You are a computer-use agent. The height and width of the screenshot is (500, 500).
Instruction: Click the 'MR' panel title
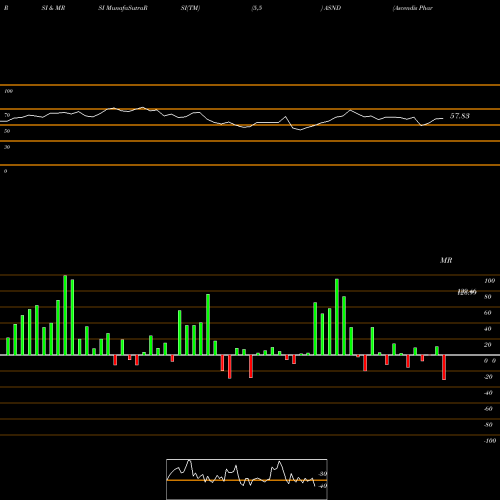tap(446, 260)
